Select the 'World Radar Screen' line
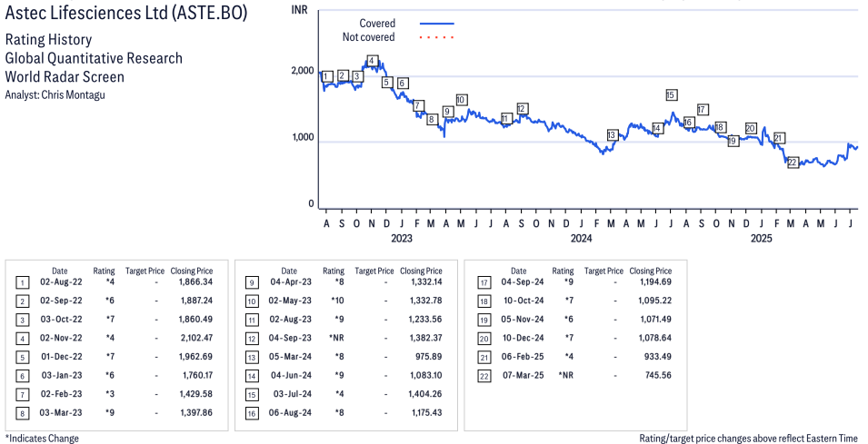The height and width of the screenshot is (444, 868). click(65, 76)
